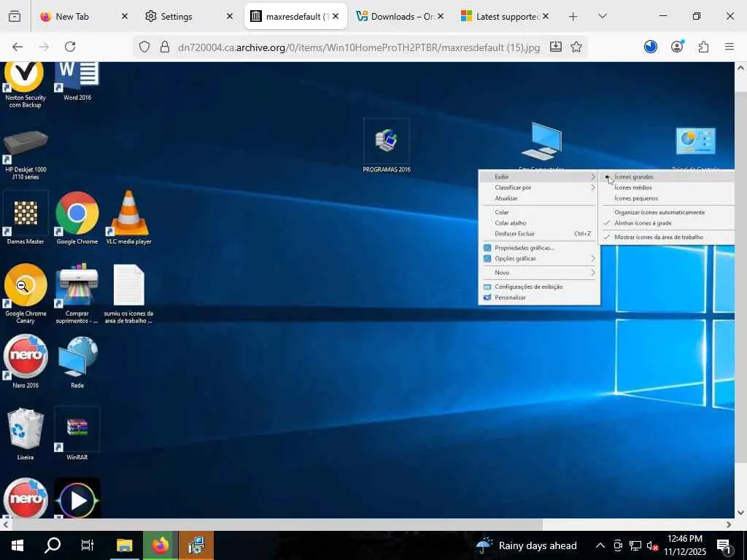Click the Firefox taskbar icon
Screen dimensions: 747x560
pos(160,545)
